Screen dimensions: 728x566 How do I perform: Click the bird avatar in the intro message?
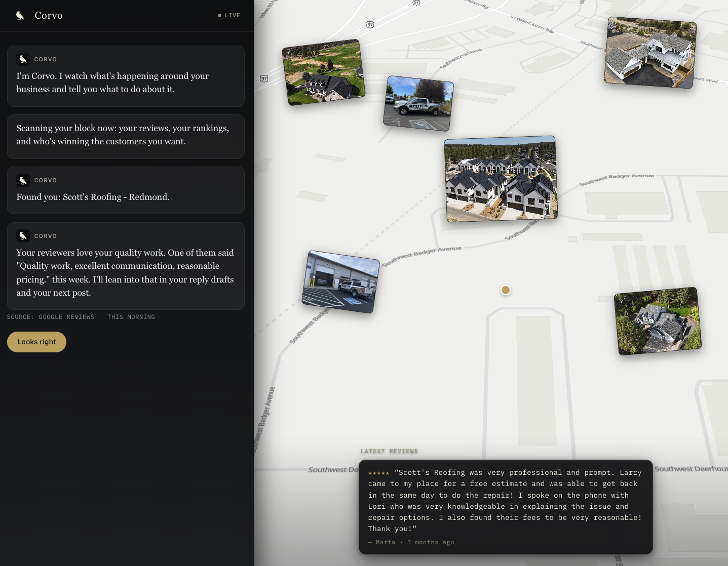coord(23,59)
